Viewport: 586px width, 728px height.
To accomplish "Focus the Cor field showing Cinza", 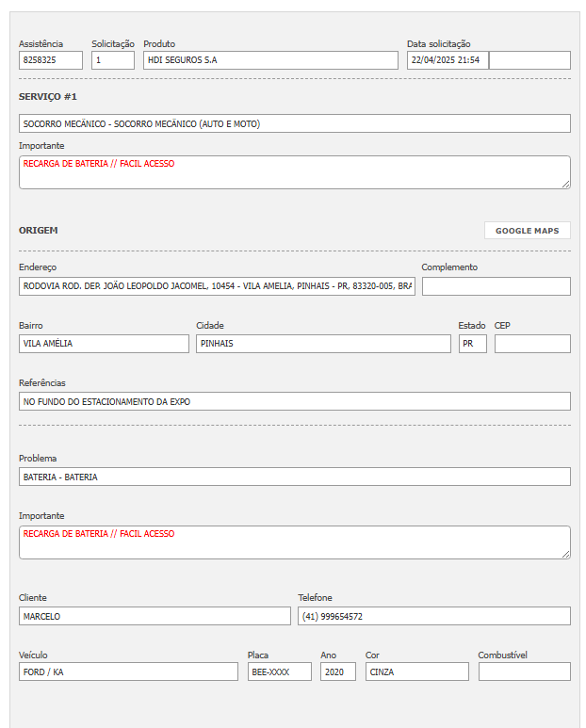I will (416, 671).
